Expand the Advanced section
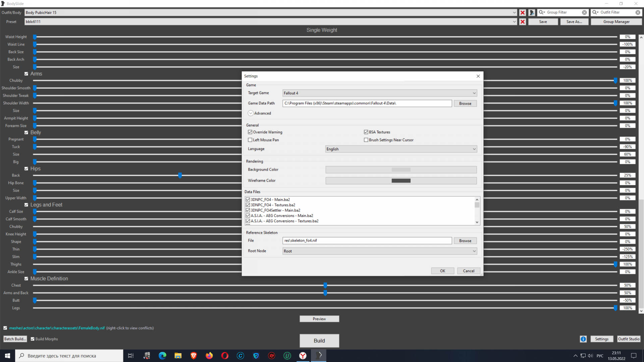The width and height of the screenshot is (644, 362). (x=251, y=113)
